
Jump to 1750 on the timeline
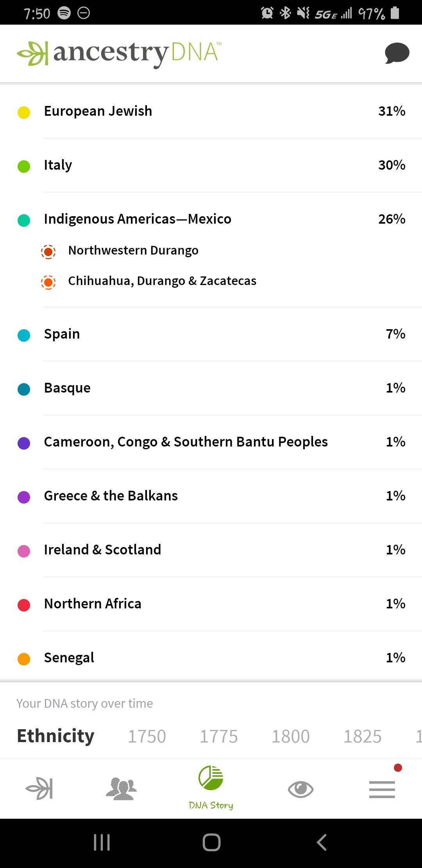click(x=147, y=737)
